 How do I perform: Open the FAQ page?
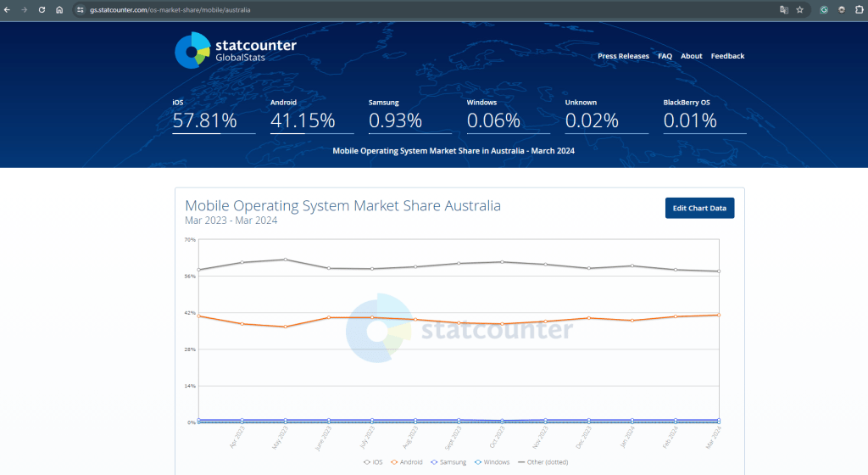coord(665,56)
